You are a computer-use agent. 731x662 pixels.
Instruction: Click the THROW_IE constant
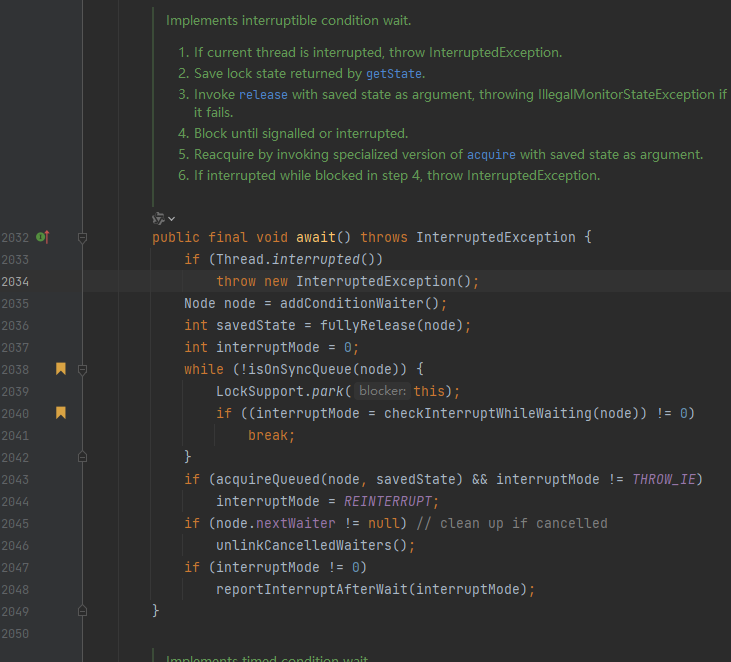point(663,479)
